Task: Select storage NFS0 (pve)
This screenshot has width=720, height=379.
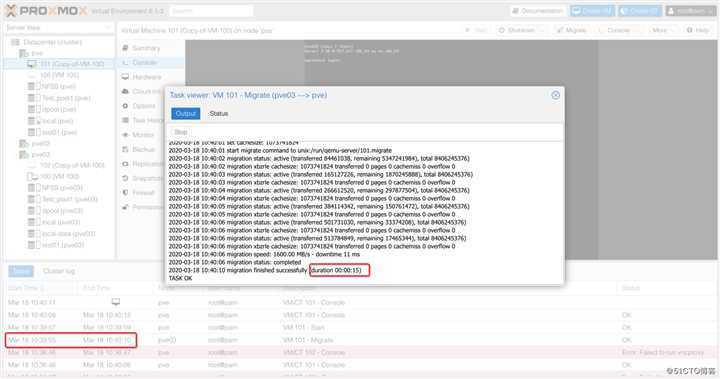Action: (x=58, y=86)
